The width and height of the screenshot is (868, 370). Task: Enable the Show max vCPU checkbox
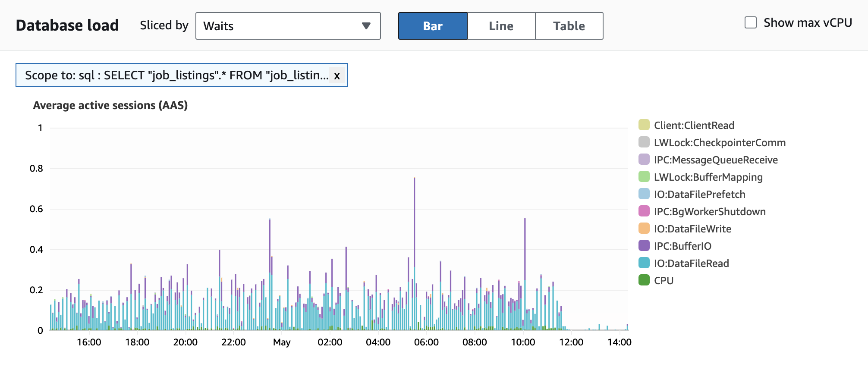(751, 23)
